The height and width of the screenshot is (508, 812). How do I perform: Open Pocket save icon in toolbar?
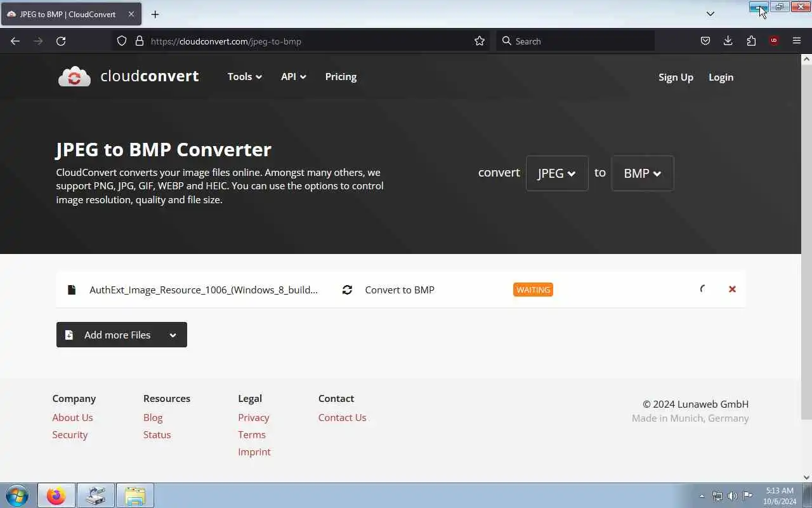705,41
